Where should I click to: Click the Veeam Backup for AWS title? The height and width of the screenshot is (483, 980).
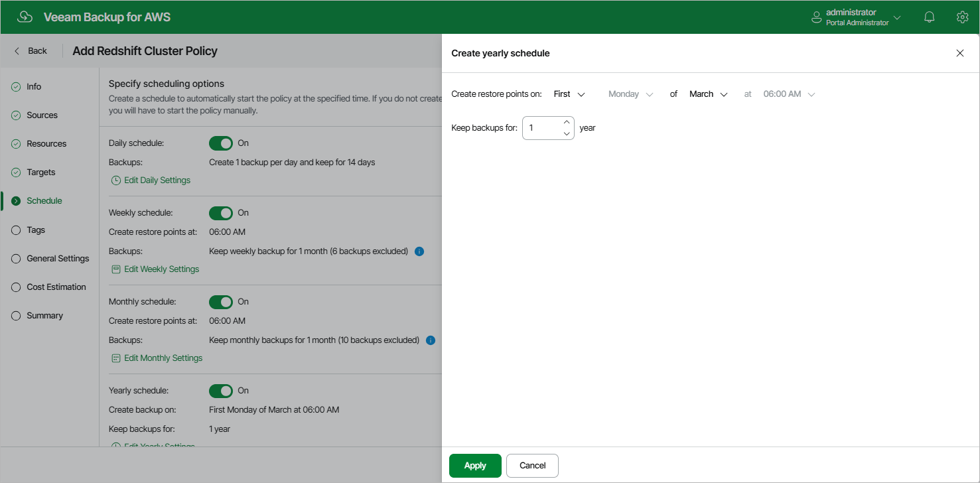tap(107, 17)
